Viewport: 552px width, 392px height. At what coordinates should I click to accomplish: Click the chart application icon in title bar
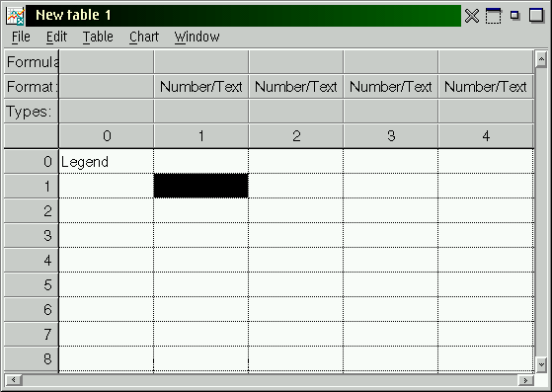pyautogui.click(x=15, y=16)
